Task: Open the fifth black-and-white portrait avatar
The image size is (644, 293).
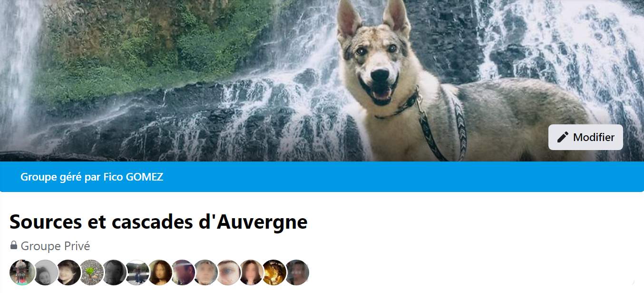Action: [x=114, y=273]
